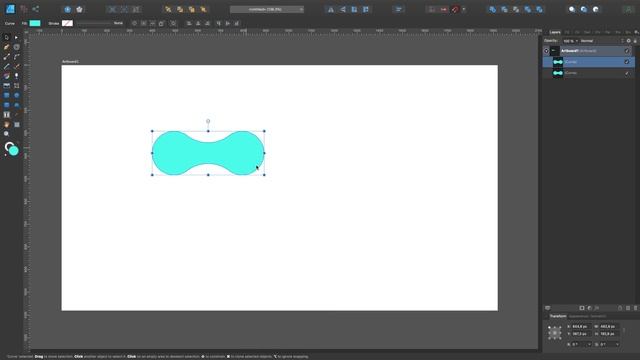Screen dimensions: 640x360
Task: Toggle visibility of the selected Curve layer
Action: [x=627, y=62]
